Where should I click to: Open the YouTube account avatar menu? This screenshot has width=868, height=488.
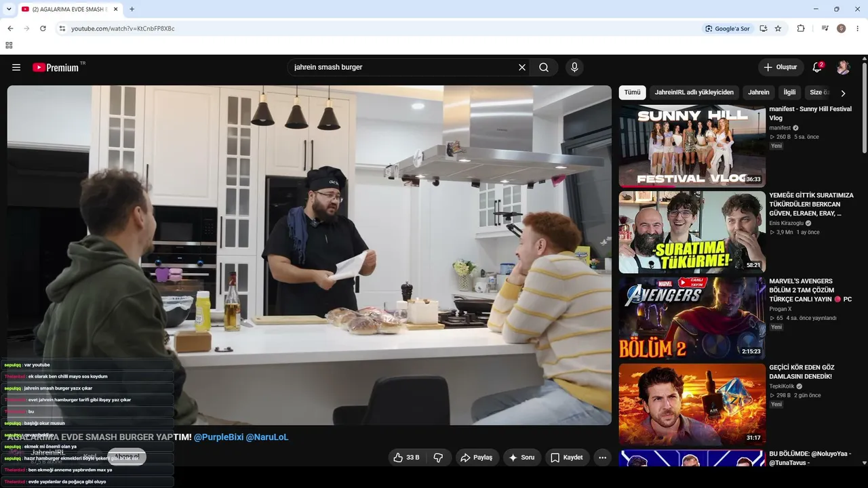pyautogui.click(x=843, y=67)
